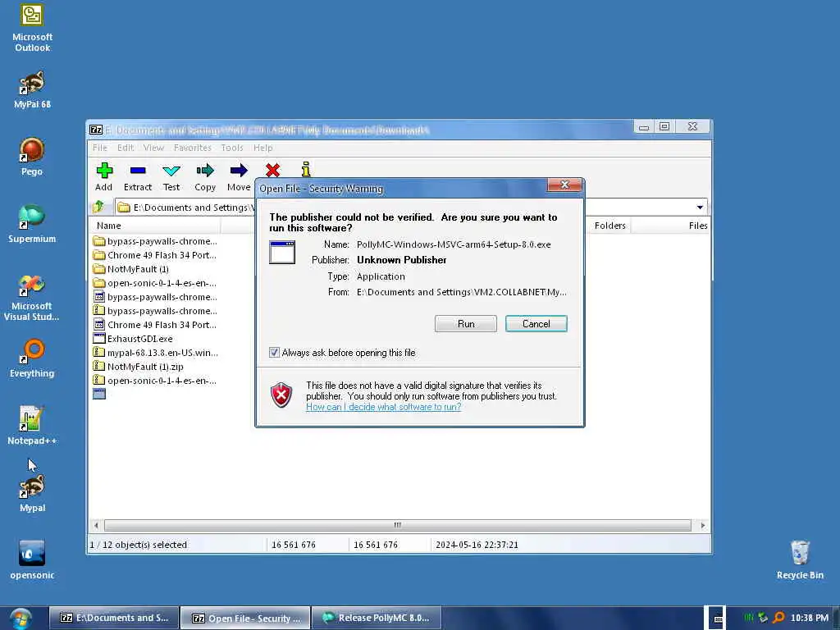Screen dimensions: 840x630
Task: Open the View menu in 7-Zip
Action: coord(153,148)
